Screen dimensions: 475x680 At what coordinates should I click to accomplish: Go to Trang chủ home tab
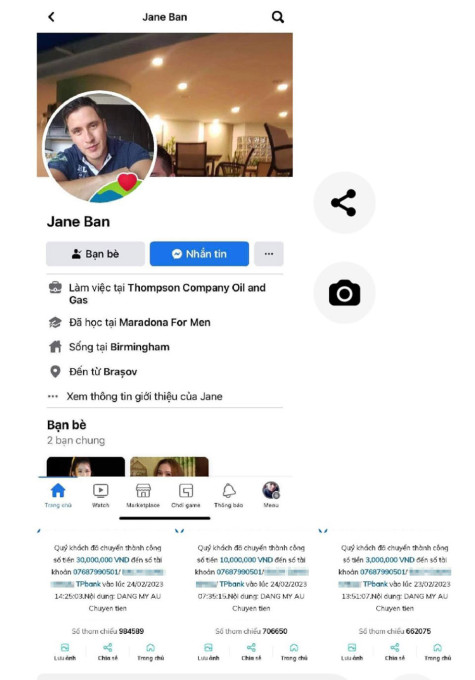58,495
